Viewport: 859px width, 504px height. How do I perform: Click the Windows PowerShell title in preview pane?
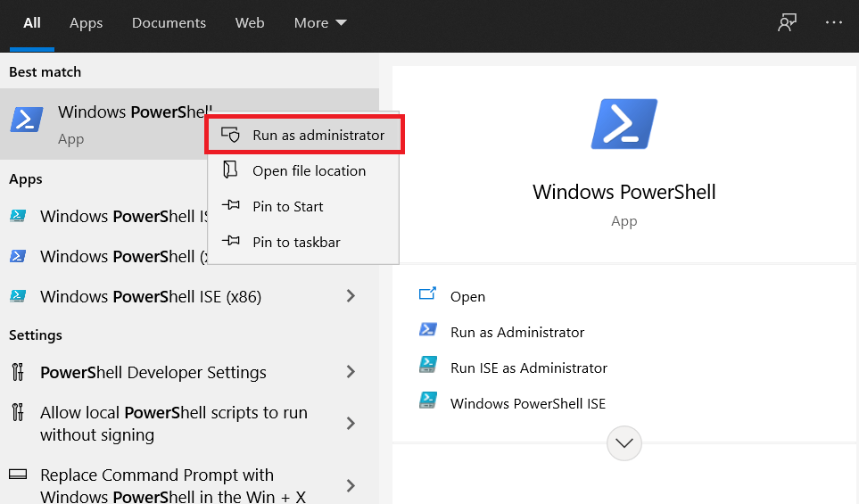tap(624, 192)
